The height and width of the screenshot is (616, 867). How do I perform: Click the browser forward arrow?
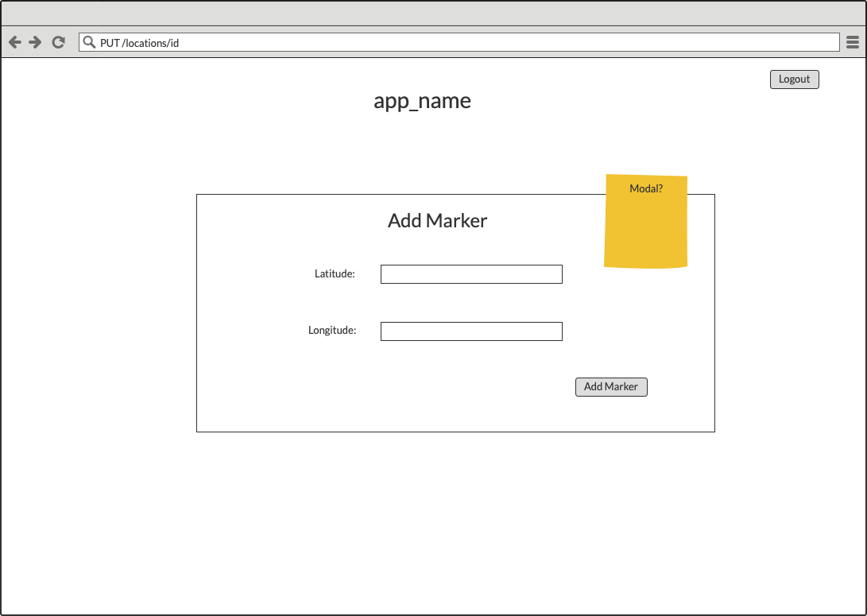tap(36, 42)
